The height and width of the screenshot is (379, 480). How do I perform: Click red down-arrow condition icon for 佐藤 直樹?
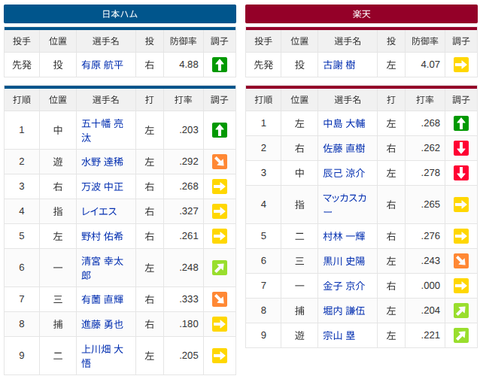coord(461,148)
